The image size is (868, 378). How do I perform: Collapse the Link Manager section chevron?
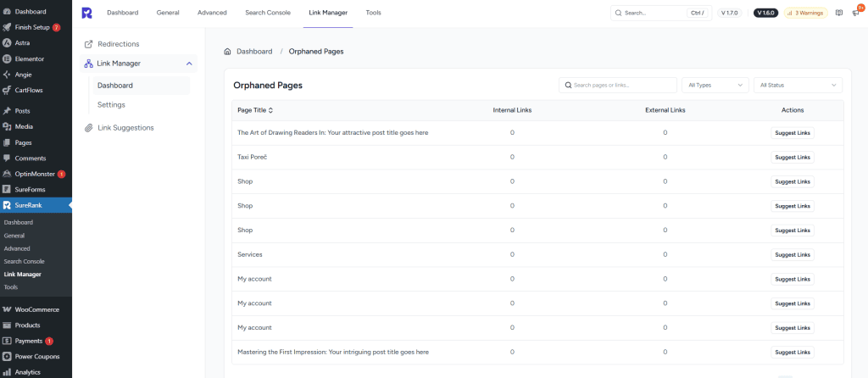[189, 64]
